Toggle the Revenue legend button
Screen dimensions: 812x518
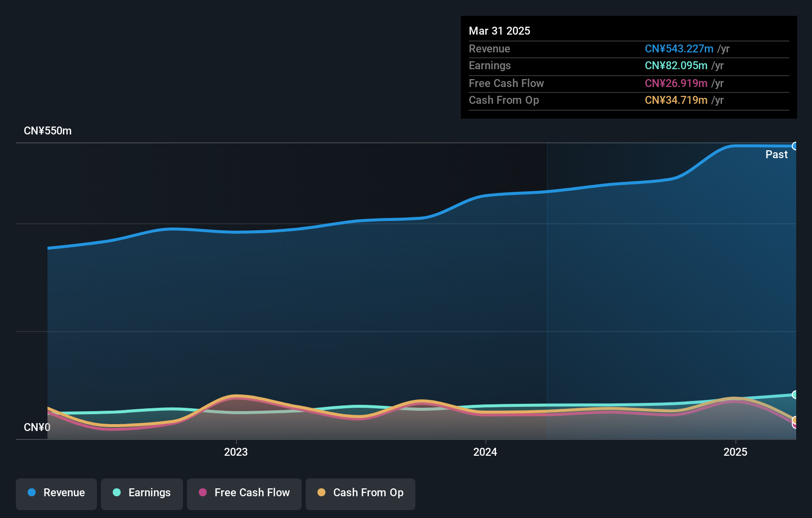coord(56,494)
